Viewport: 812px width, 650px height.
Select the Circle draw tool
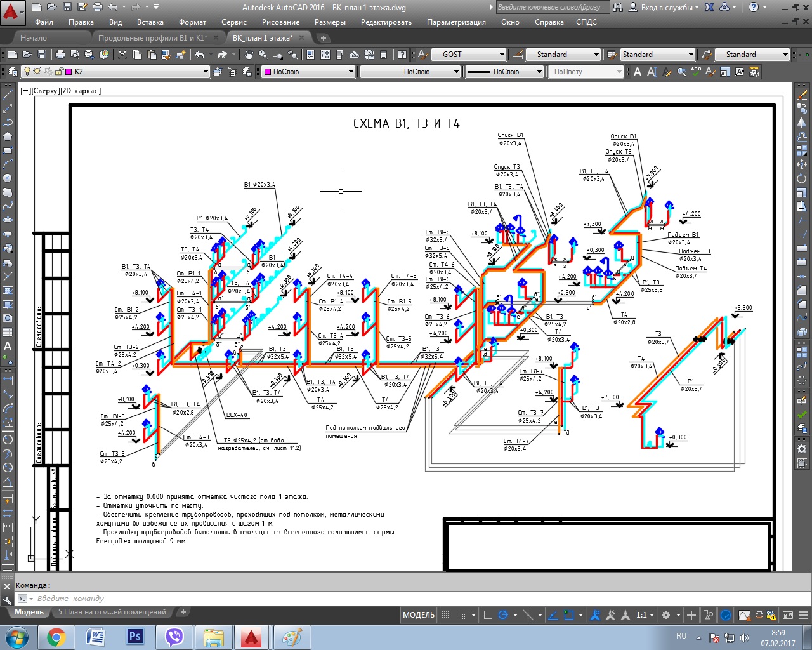8,178
